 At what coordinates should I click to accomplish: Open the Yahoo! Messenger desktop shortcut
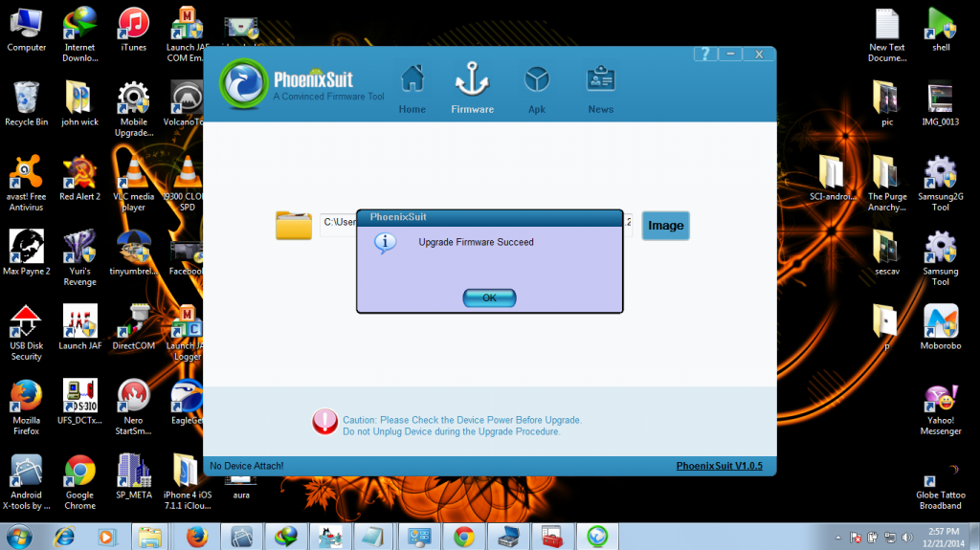click(x=940, y=402)
